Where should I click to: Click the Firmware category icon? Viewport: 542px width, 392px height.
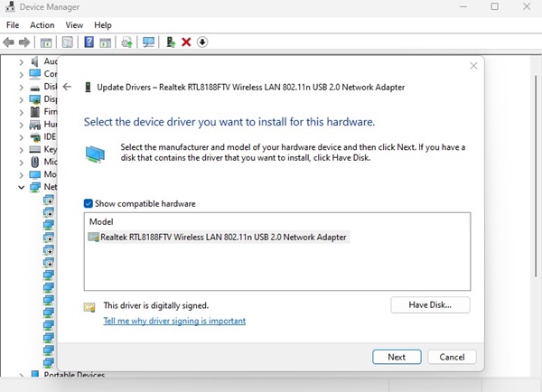coord(35,112)
